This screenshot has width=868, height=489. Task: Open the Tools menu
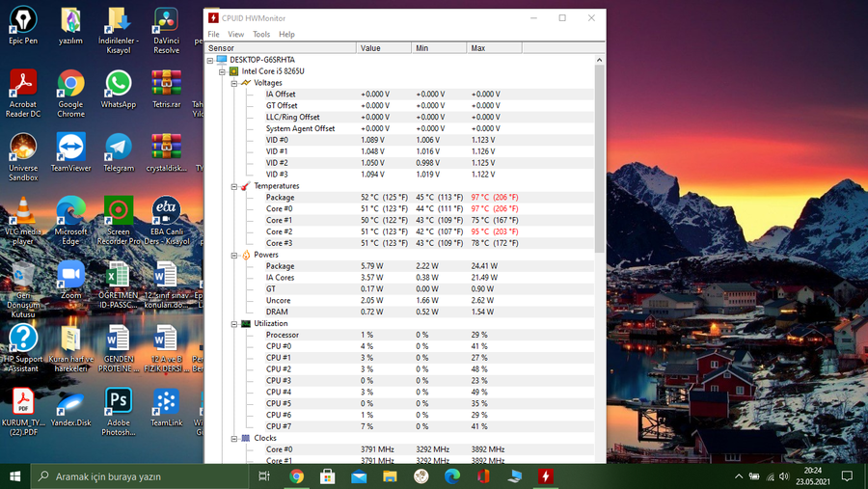click(x=261, y=35)
